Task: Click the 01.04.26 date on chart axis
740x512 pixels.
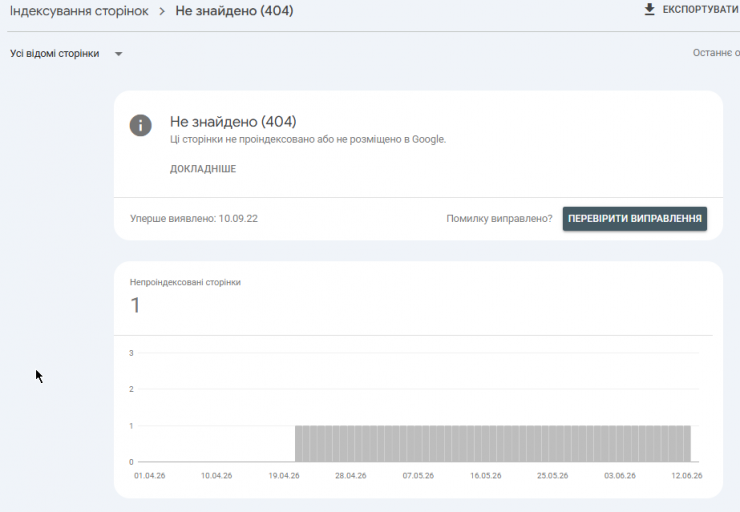Action: point(150,476)
